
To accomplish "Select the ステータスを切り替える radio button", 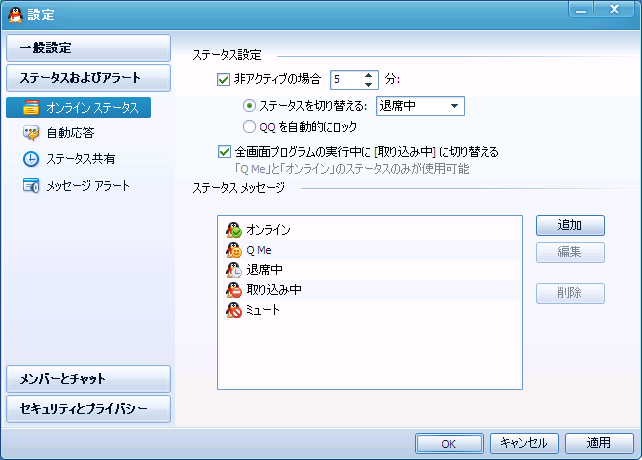I will [x=249, y=106].
